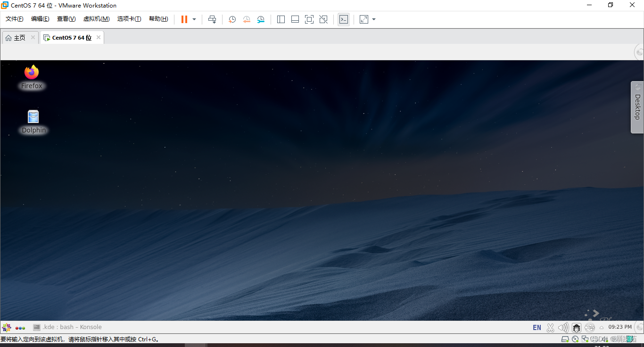Enter full screen mode
The width and height of the screenshot is (644, 347).
(x=309, y=19)
